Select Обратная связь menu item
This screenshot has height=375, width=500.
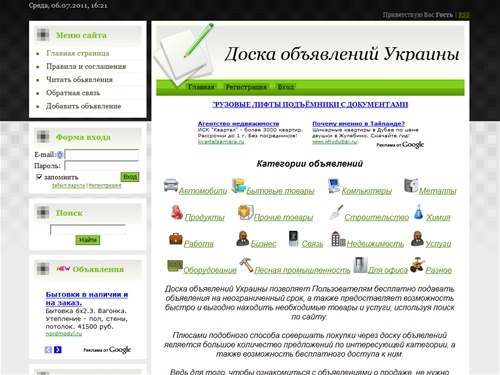click(73, 93)
